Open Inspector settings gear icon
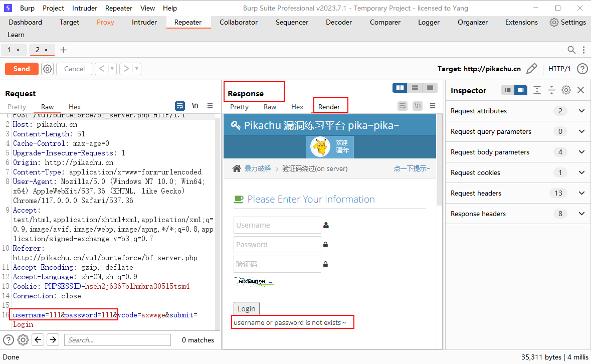 coord(566,90)
